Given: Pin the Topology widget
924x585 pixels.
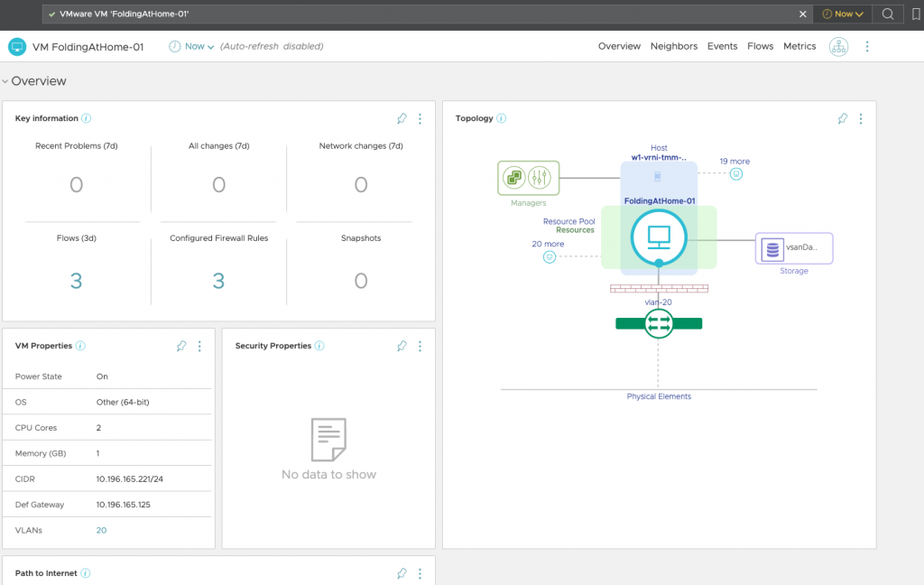Looking at the screenshot, I should click(x=842, y=118).
